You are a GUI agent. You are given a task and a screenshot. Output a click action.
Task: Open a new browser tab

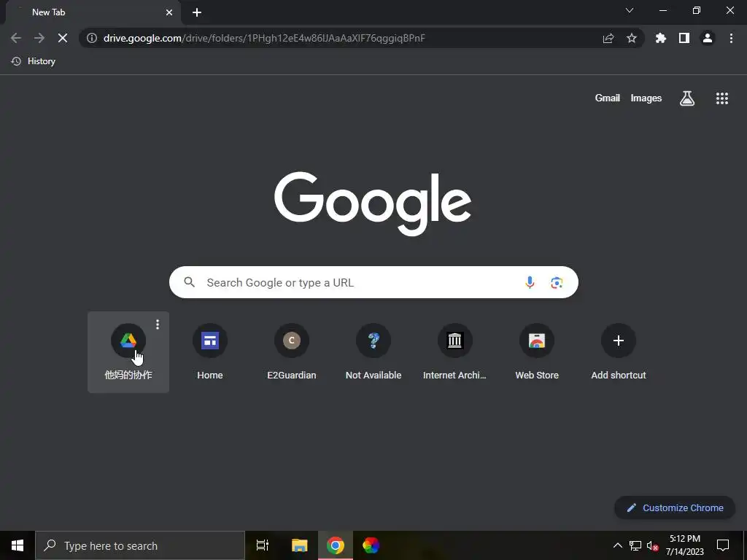(197, 12)
